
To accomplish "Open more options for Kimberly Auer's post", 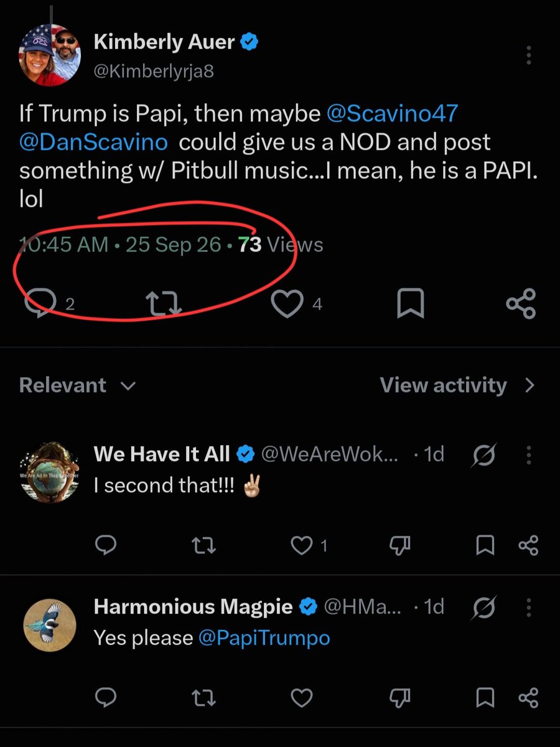I will (528, 55).
